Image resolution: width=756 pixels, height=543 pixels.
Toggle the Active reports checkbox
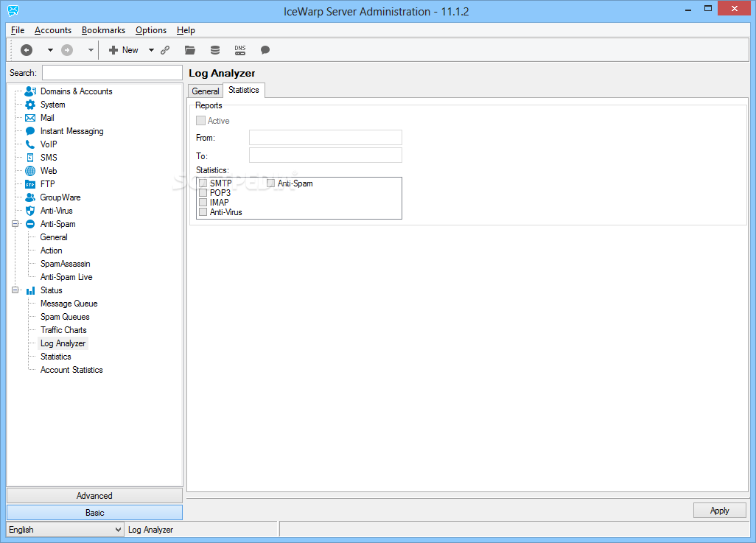coord(201,121)
